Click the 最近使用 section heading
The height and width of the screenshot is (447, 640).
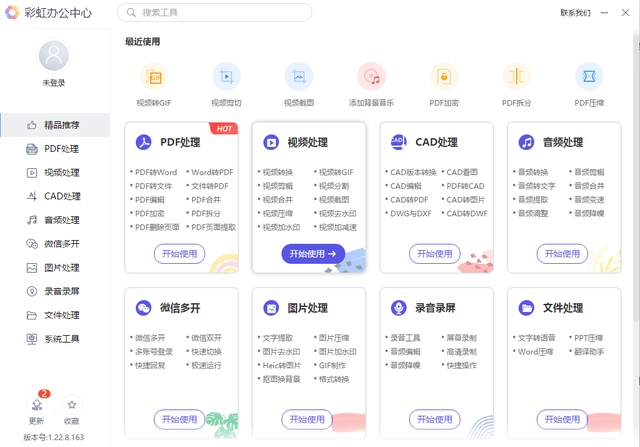(x=142, y=42)
